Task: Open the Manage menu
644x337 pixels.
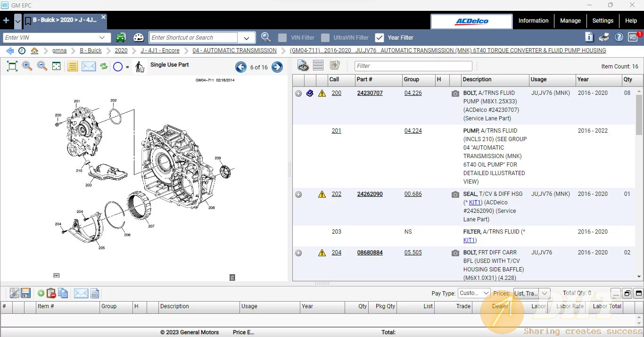Action: pyautogui.click(x=570, y=21)
